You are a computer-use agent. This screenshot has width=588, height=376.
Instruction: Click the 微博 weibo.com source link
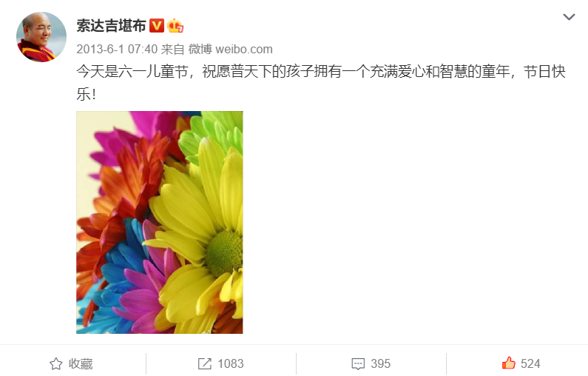coord(230,49)
